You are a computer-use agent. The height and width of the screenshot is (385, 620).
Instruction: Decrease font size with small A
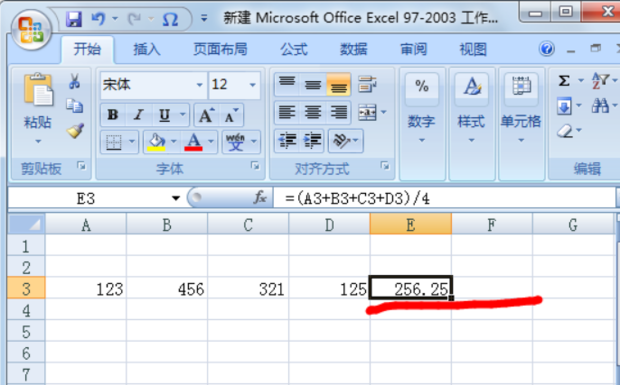231,115
